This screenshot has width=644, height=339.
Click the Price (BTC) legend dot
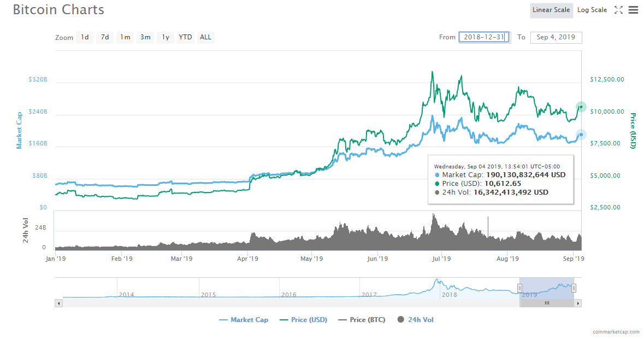pos(341,320)
